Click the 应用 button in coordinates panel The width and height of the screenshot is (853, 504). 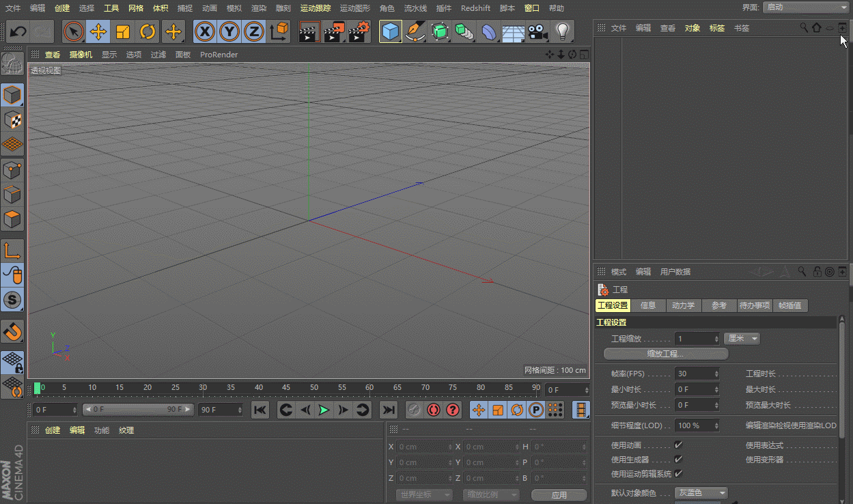(559, 495)
